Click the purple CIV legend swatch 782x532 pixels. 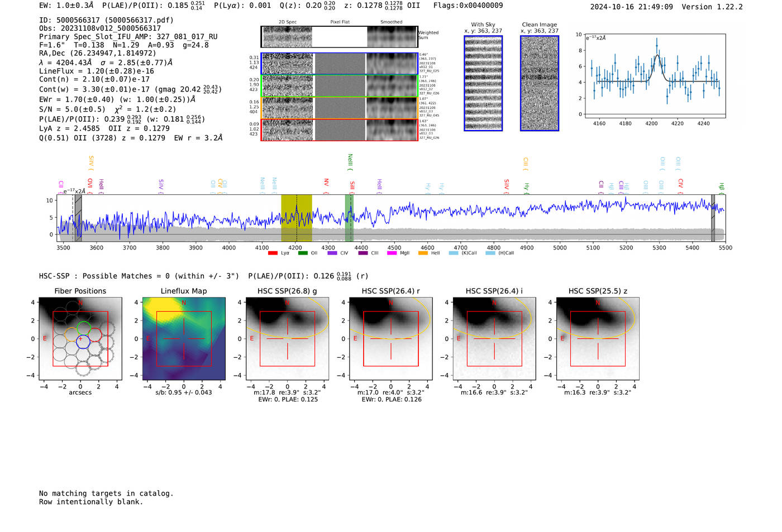(x=332, y=253)
